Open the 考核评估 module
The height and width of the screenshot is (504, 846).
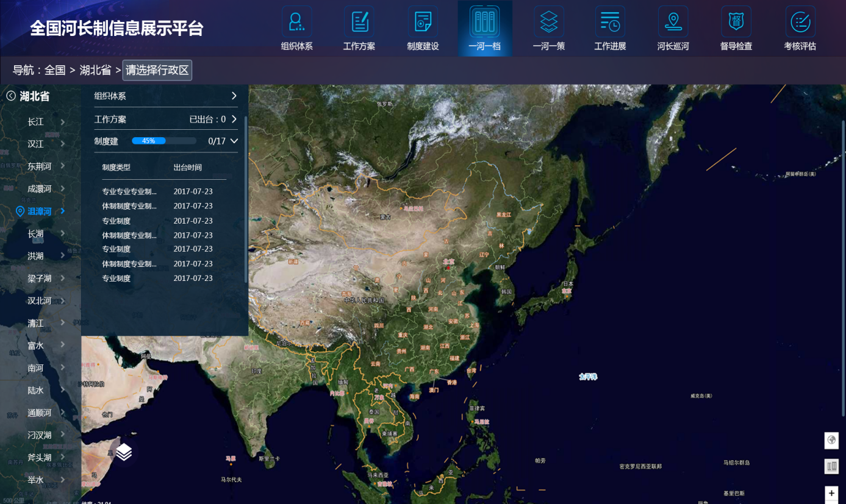tap(800, 29)
